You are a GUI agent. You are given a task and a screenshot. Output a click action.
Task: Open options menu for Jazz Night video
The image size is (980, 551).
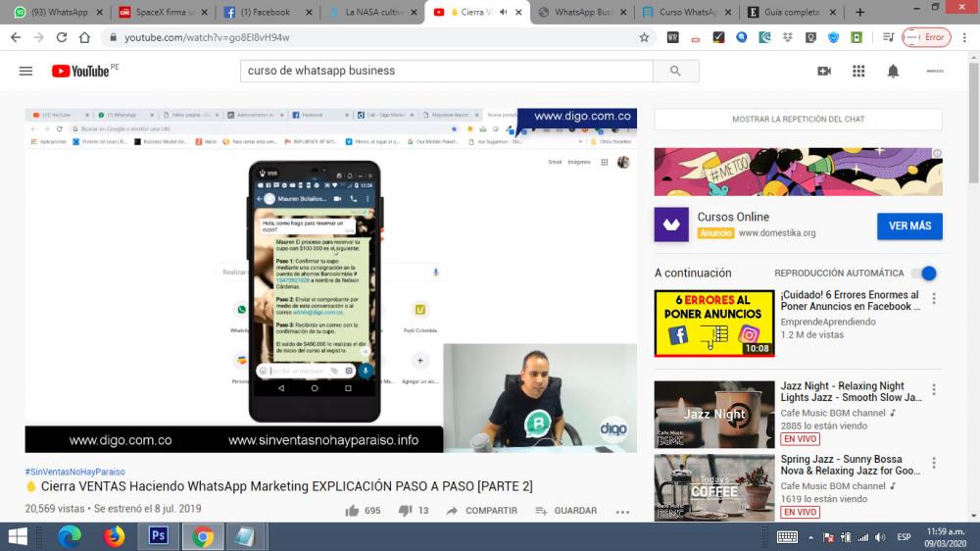(x=933, y=390)
